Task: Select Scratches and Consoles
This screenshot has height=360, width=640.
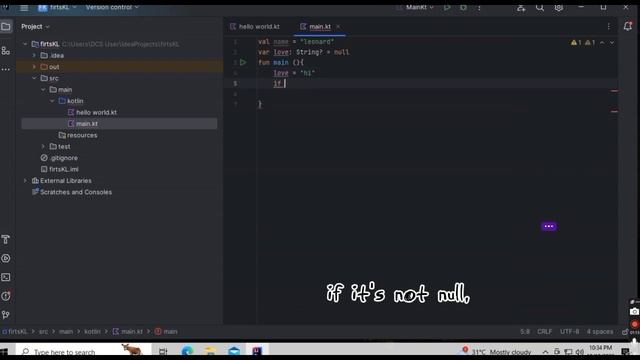Action: tap(72, 192)
